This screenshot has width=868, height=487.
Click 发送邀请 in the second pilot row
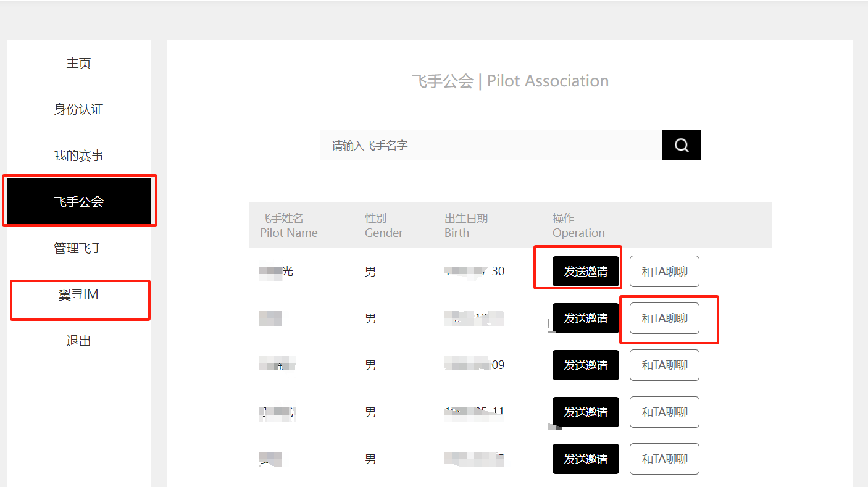tap(585, 318)
